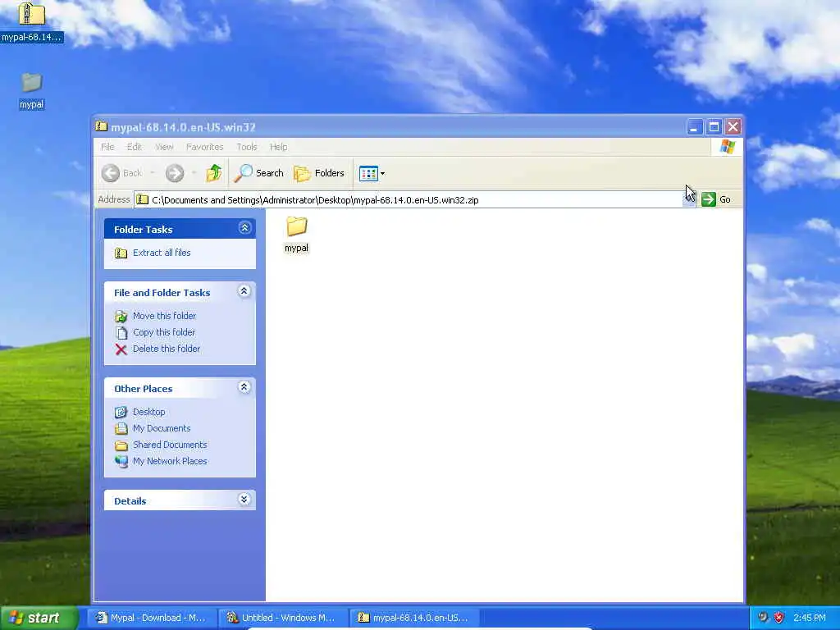
Task: Click the Extract all files zip icon
Action: (x=121, y=253)
